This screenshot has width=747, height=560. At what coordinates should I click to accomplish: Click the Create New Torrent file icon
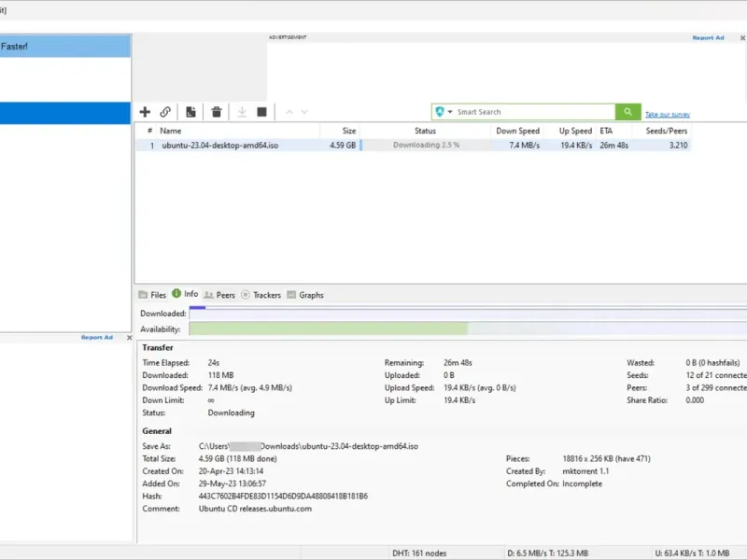[190, 112]
